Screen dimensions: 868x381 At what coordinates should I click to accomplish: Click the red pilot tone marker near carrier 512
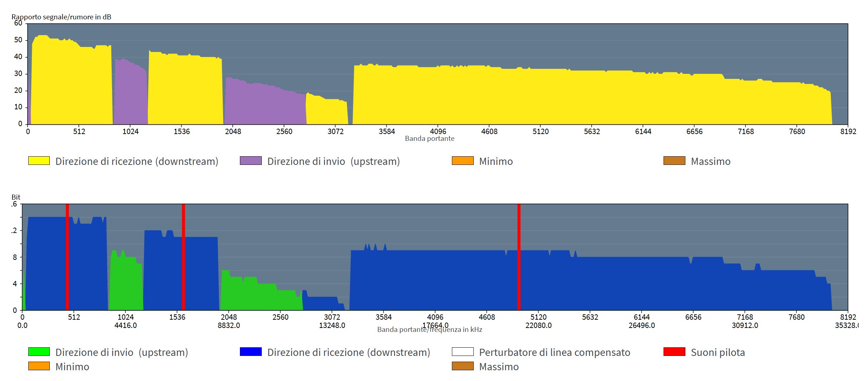[x=67, y=257]
